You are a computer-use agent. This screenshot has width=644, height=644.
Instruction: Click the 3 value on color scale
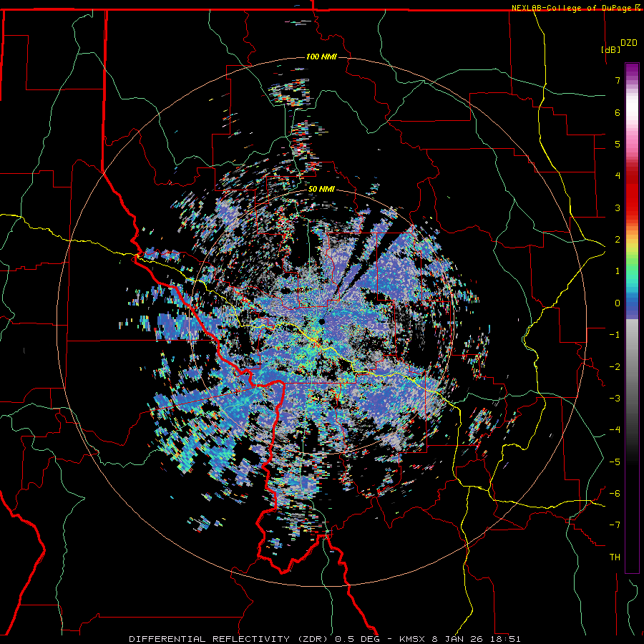click(618, 208)
